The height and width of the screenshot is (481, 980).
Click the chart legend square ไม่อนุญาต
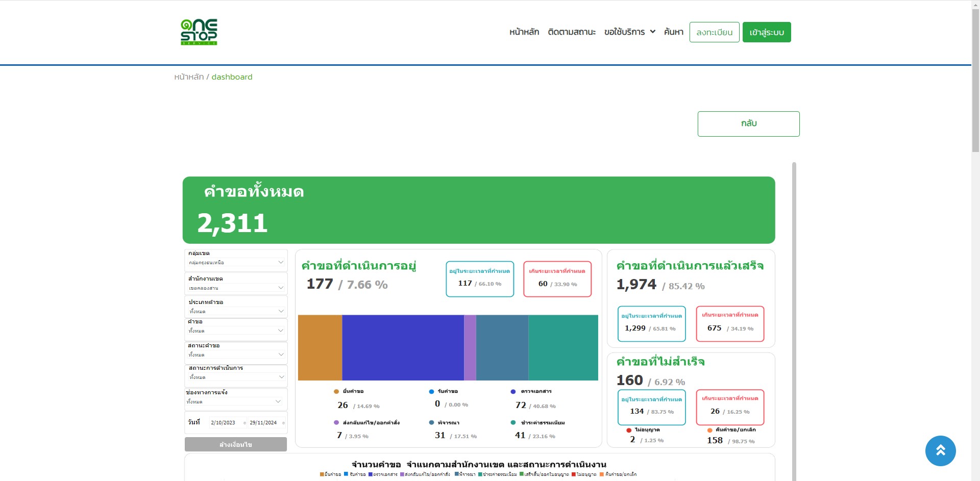tap(574, 474)
